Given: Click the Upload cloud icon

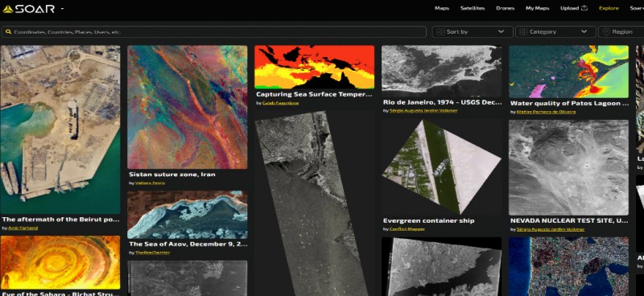Looking at the screenshot, I should [x=584, y=8].
